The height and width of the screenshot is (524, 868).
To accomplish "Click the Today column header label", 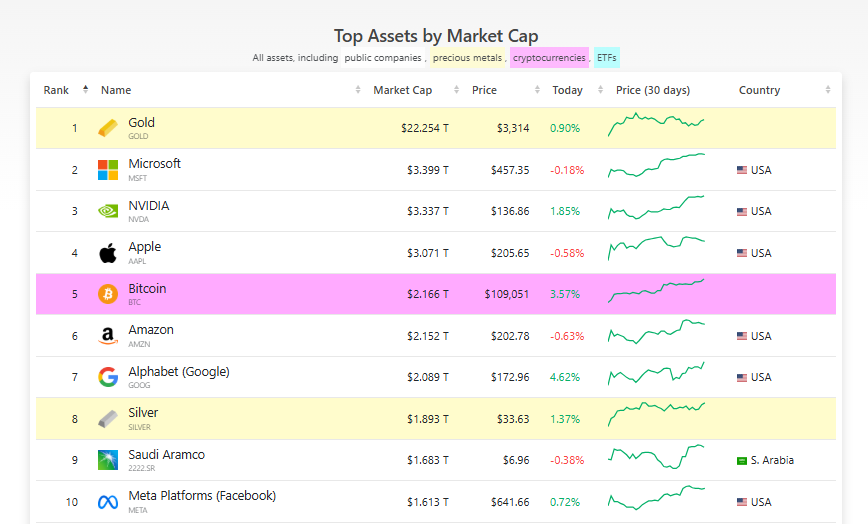I will (567, 90).
